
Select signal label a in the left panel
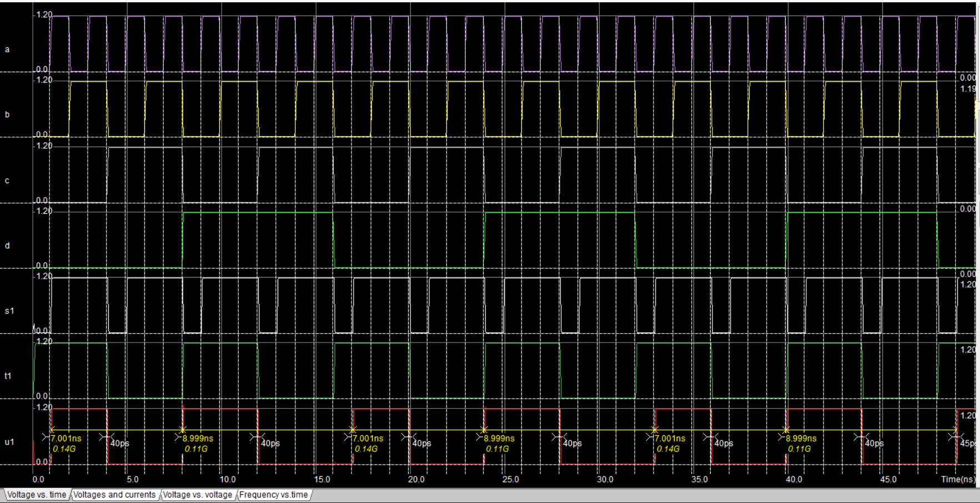[x=7, y=49]
